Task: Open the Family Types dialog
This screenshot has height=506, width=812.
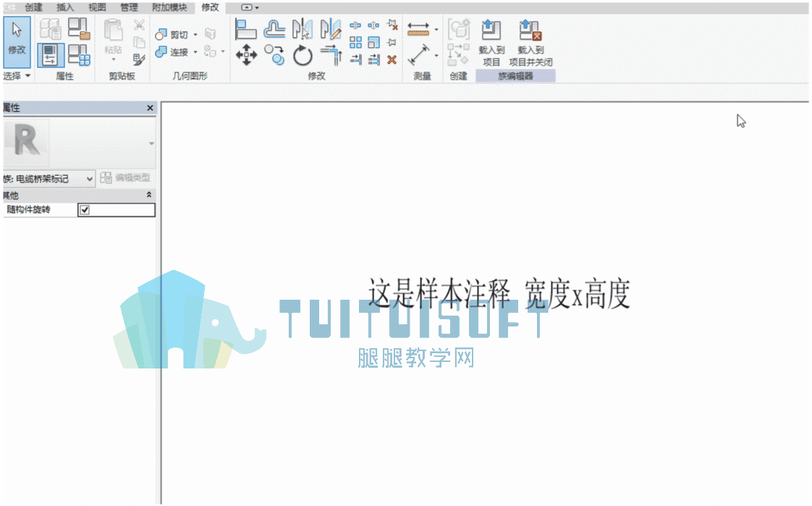Action: pyautogui.click(x=79, y=55)
